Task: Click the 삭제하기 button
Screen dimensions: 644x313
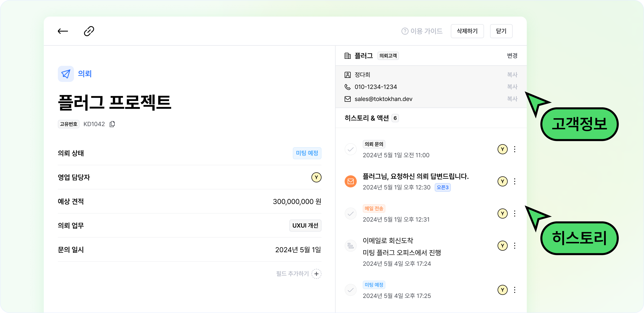Action: [467, 31]
